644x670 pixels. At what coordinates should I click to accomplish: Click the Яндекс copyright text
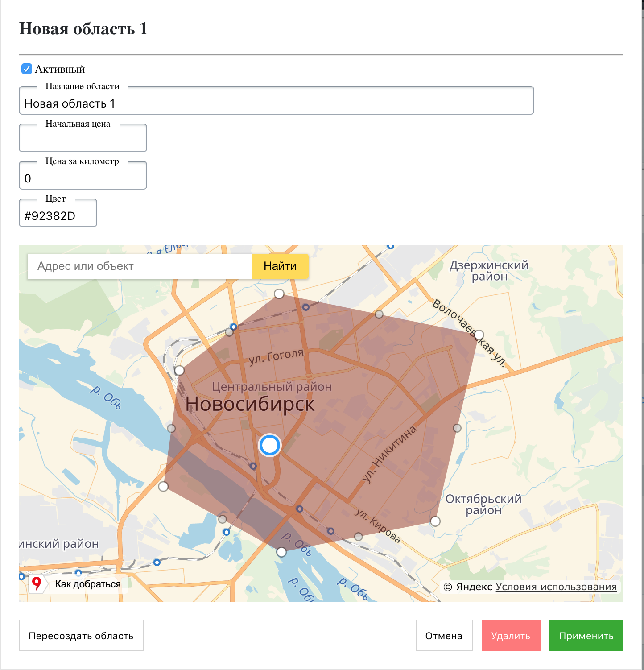[468, 587]
